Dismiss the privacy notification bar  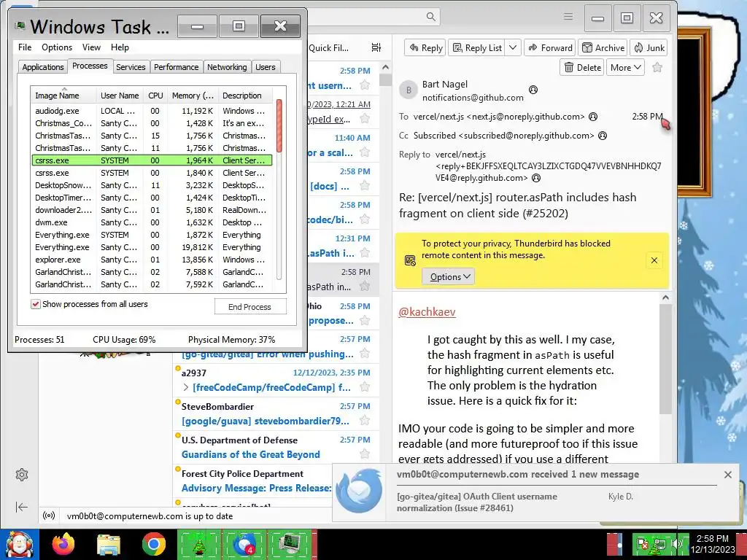coord(654,260)
